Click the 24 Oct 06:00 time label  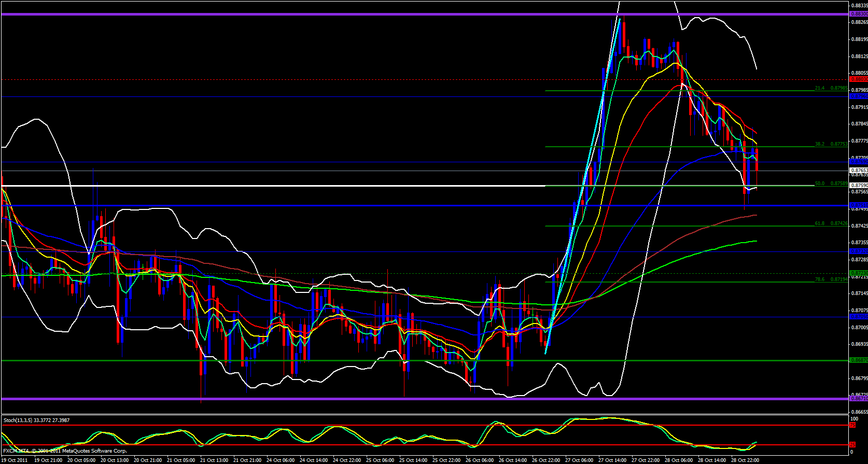pyautogui.click(x=281, y=460)
